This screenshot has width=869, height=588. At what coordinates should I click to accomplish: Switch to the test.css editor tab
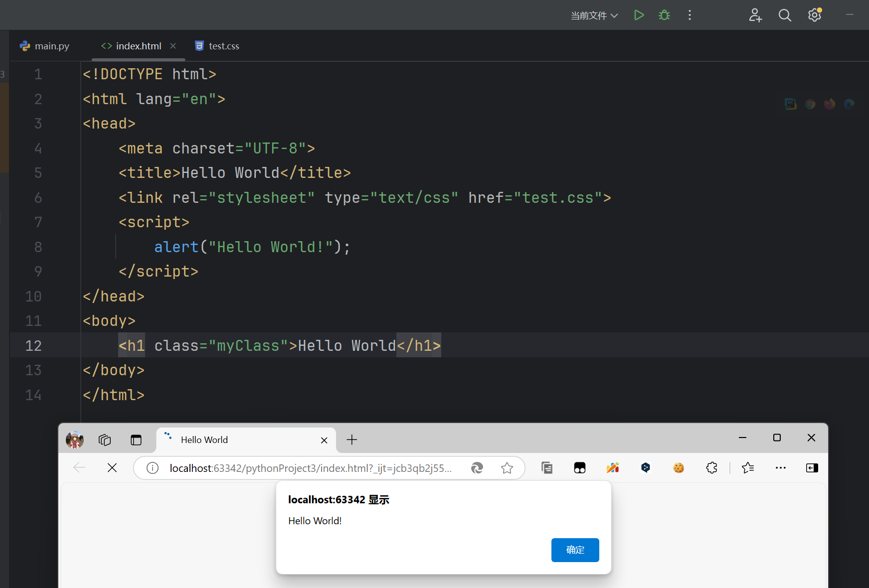217,46
